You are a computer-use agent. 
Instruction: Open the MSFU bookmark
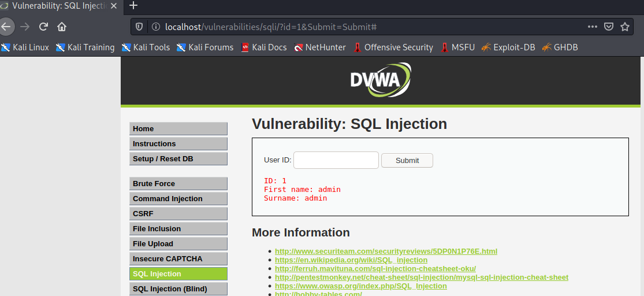(x=457, y=47)
